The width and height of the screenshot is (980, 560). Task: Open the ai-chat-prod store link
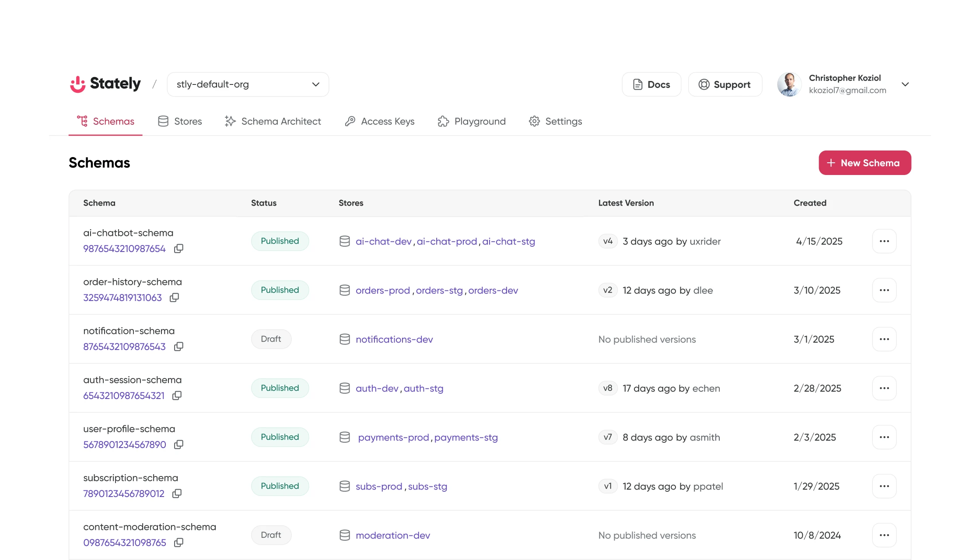click(x=447, y=241)
